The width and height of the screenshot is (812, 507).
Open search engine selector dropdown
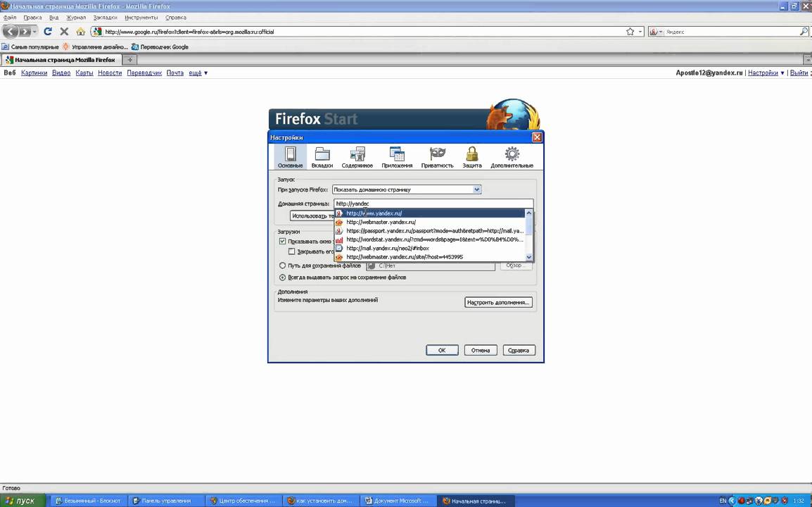(656, 32)
